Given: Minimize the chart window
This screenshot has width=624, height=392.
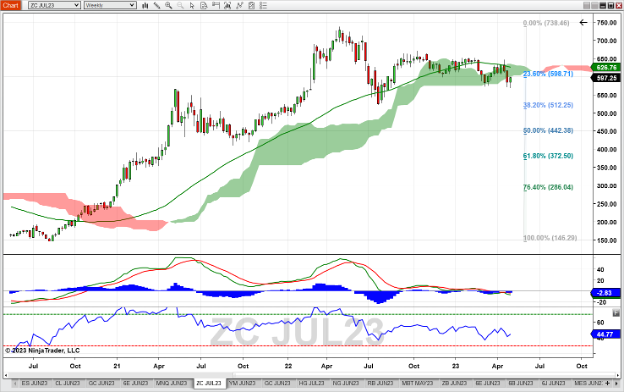Looking at the screenshot, I should [603, 6].
